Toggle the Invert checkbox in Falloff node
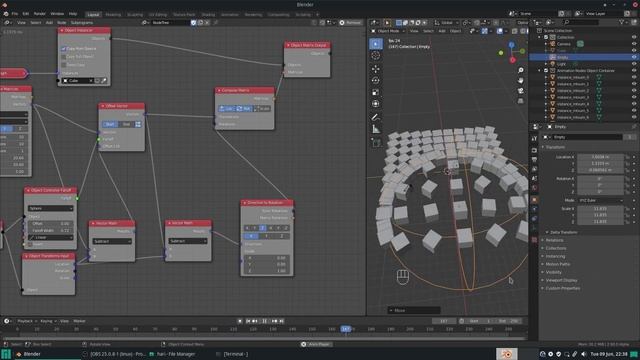 click(30, 244)
